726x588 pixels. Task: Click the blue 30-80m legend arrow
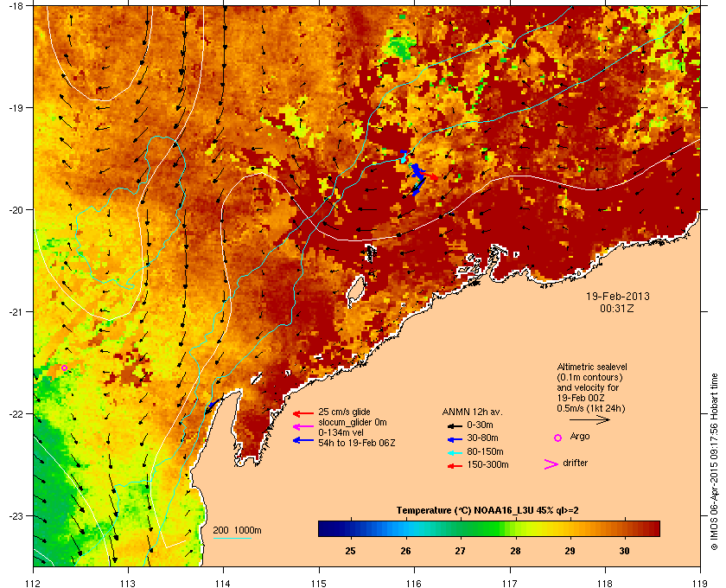455,439
